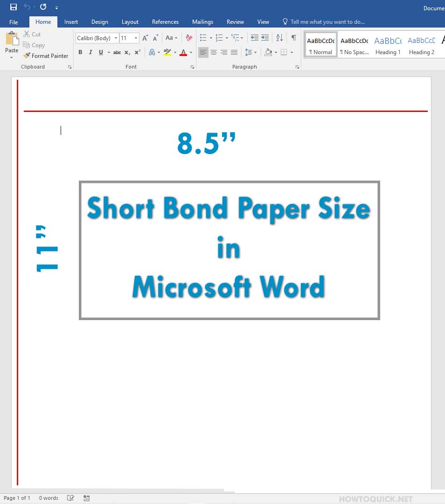The width and height of the screenshot is (445, 504).
Task: Toggle Superscript formatting
Action: [x=138, y=52]
